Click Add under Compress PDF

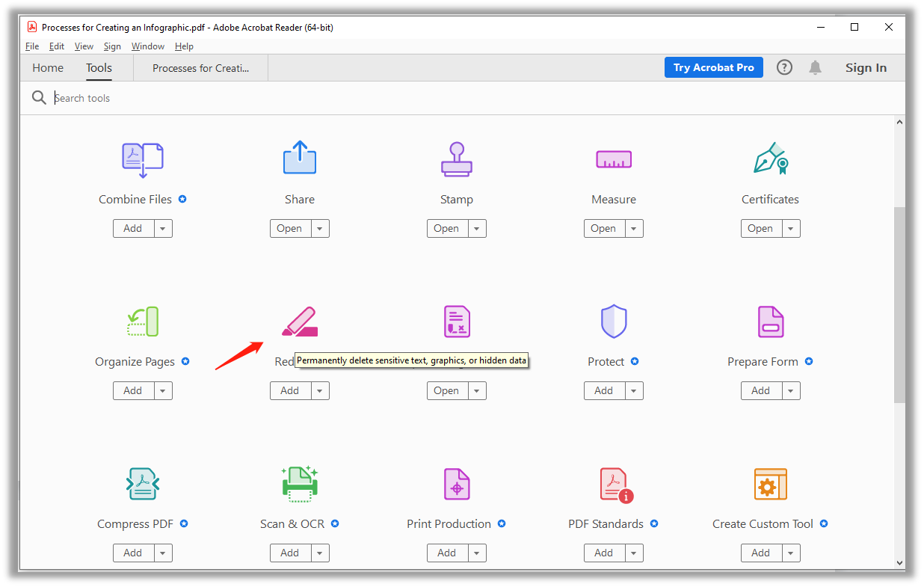pyautogui.click(x=134, y=553)
